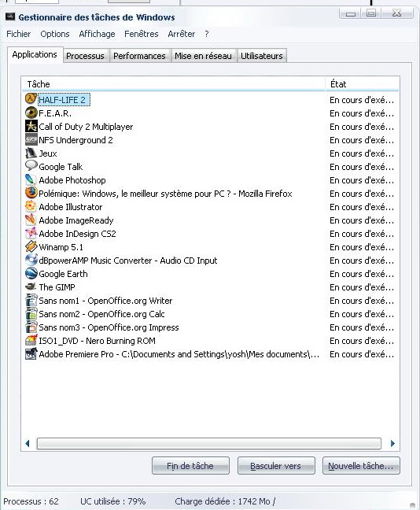This screenshot has height=510, width=420.
Task: Click the horizontal scrollbar right arrow
Action: [x=392, y=443]
